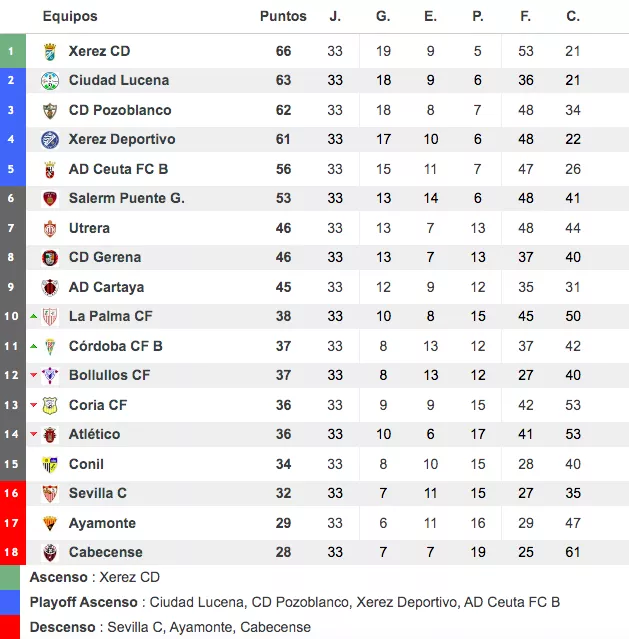Screen dimensions: 629x639
Task: Click the Cabecense club badge
Action: (x=50, y=553)
